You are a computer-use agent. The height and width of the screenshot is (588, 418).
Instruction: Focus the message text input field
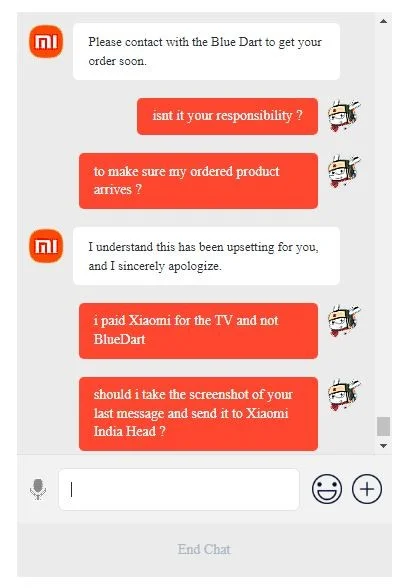[x=179, y=489]
